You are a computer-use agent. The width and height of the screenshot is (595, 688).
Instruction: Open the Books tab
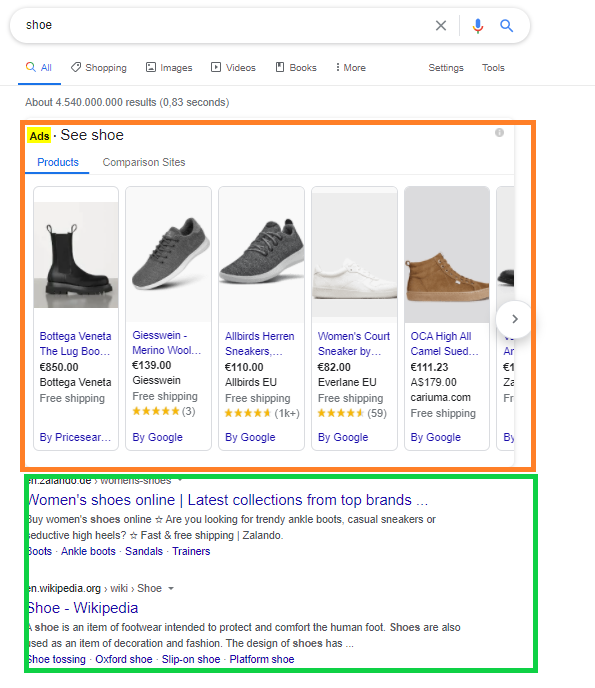[x=296, y=68]
